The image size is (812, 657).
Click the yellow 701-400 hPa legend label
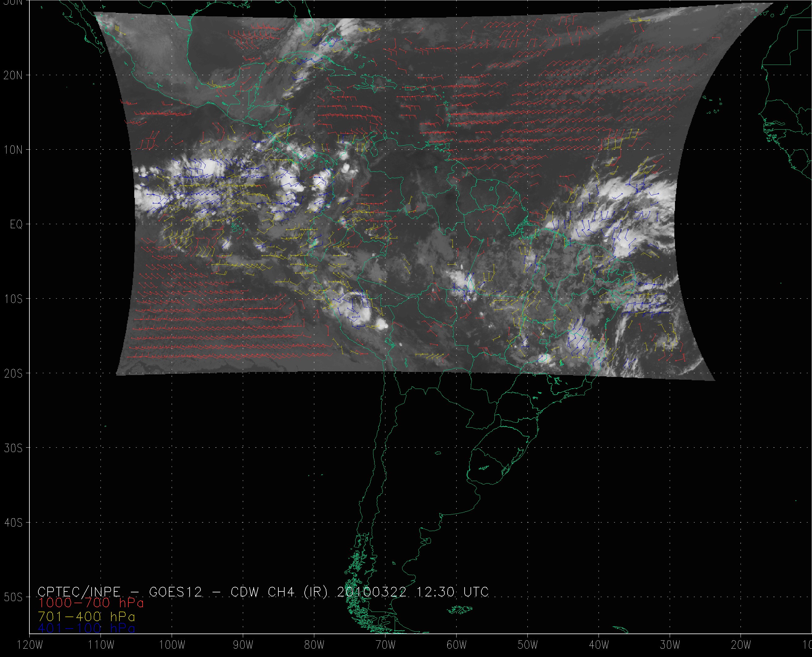coord(86,616)
